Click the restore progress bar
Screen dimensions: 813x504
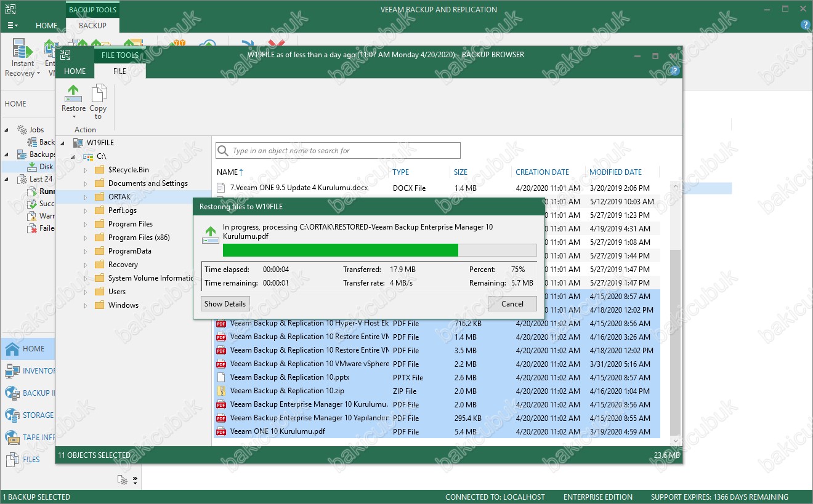379,250
